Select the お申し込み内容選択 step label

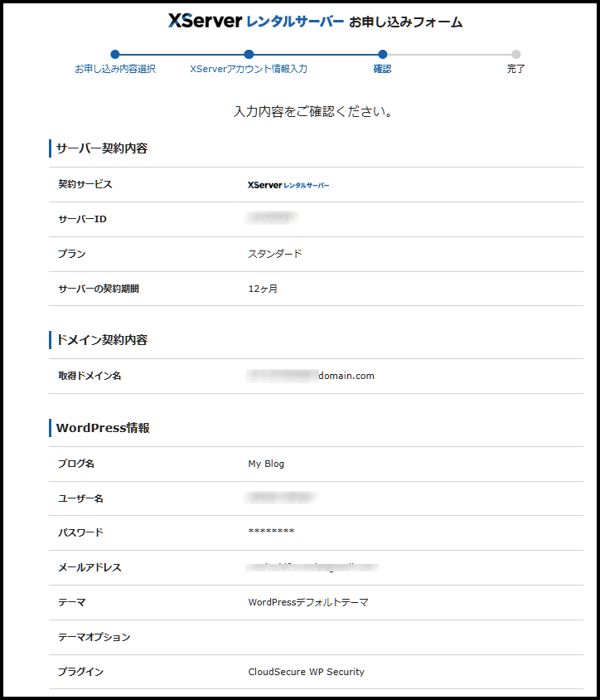(115, 69)
